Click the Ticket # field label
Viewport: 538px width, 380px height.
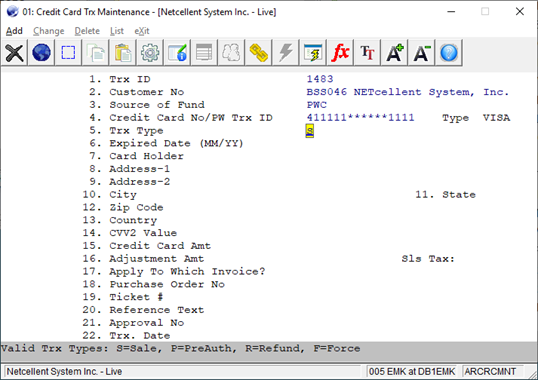136,297
